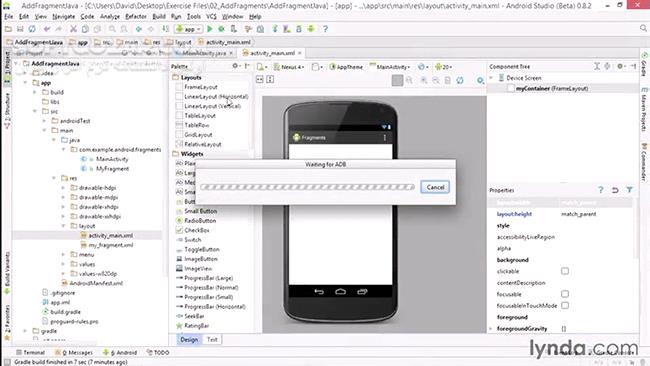The width and height of the screenshot is (650, 366).
Task: Click the green Run app icon
Action: 210,29
